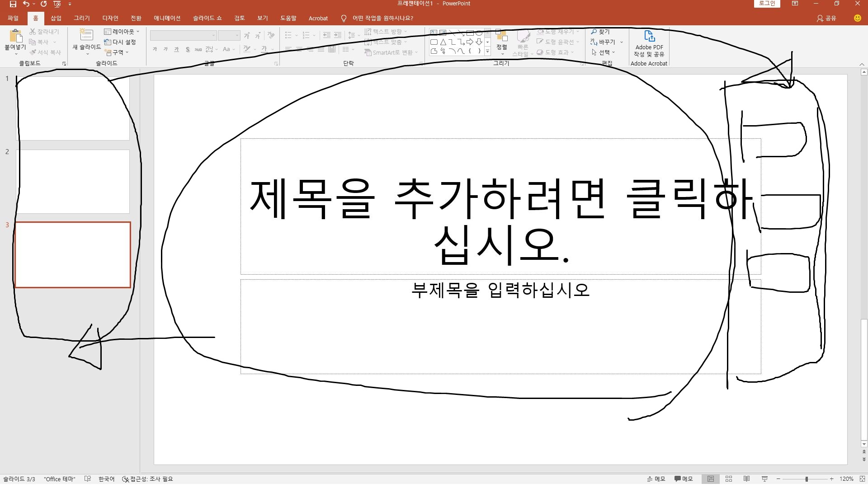Image resolution: width=868 pixels, height=488 pixels.
Task: Open the font name combo box
Action: point(183,35)
